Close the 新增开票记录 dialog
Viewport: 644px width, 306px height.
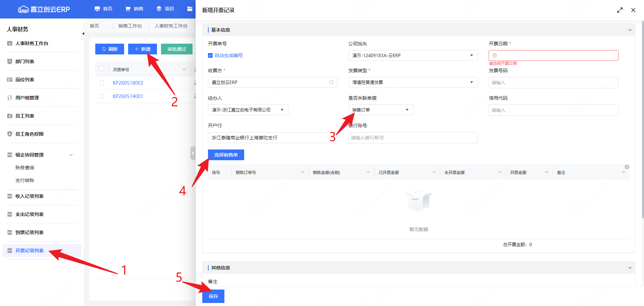[633, 10]
